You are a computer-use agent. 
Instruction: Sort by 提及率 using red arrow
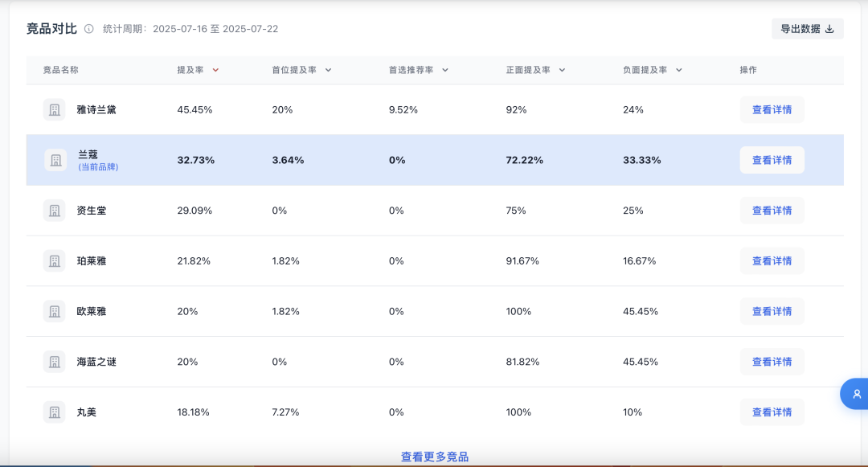pos(215,70)
